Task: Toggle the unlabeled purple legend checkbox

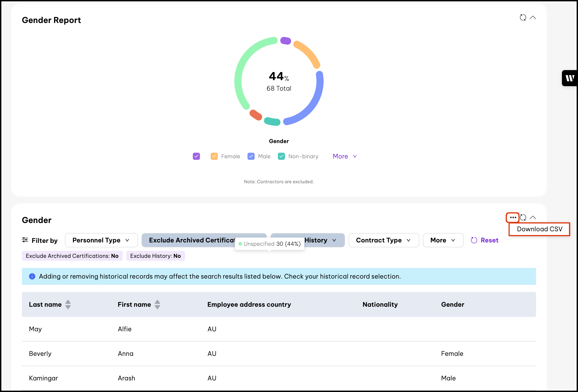Action: tap(196, 156)
